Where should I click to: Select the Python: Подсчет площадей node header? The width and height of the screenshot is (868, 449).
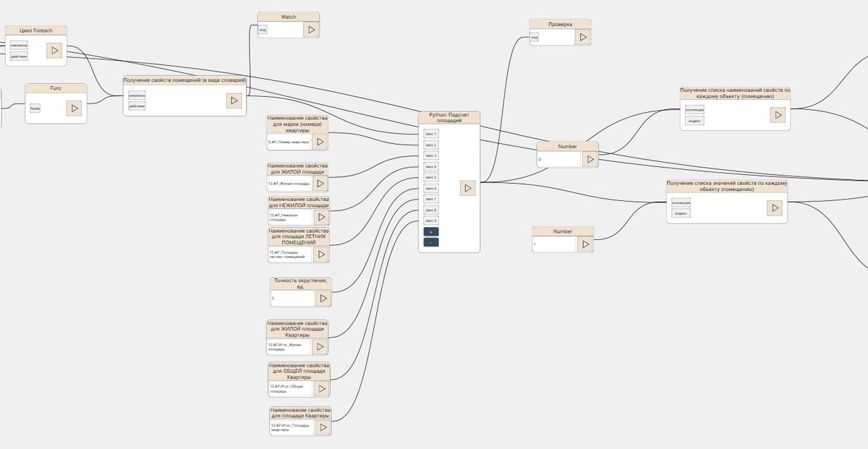tap(448, 117)
